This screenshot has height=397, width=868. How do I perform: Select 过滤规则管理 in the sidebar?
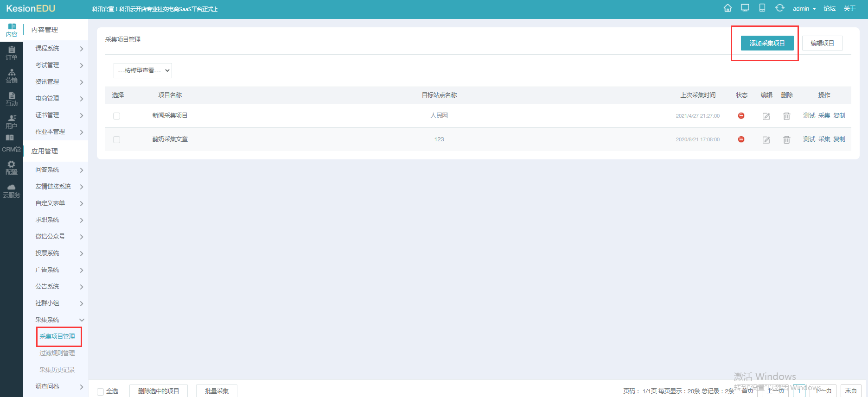[57, 353]
